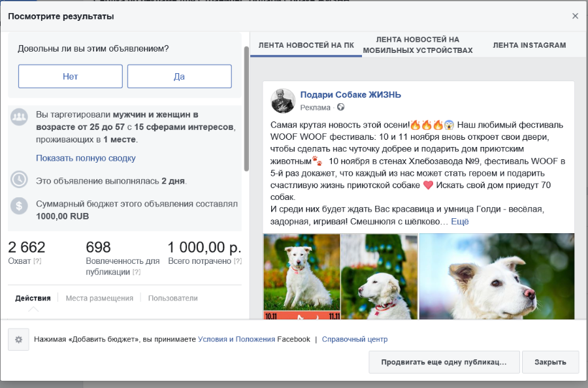Switch to Лента новостей на мобильных устройствах tab

pyautogui.click(x=417, y=45)
